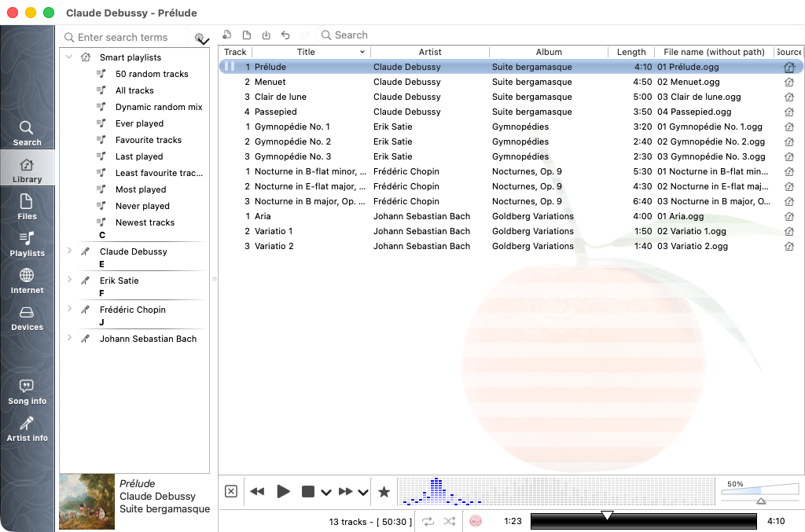This screenshot has width=805, height=532.
Task: Stop playback with the square button
Action: point(308,491)
